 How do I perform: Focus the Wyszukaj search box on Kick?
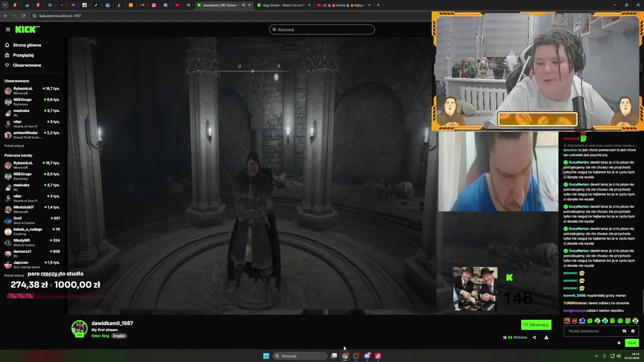pyautogui.click(x=322, y=30)
